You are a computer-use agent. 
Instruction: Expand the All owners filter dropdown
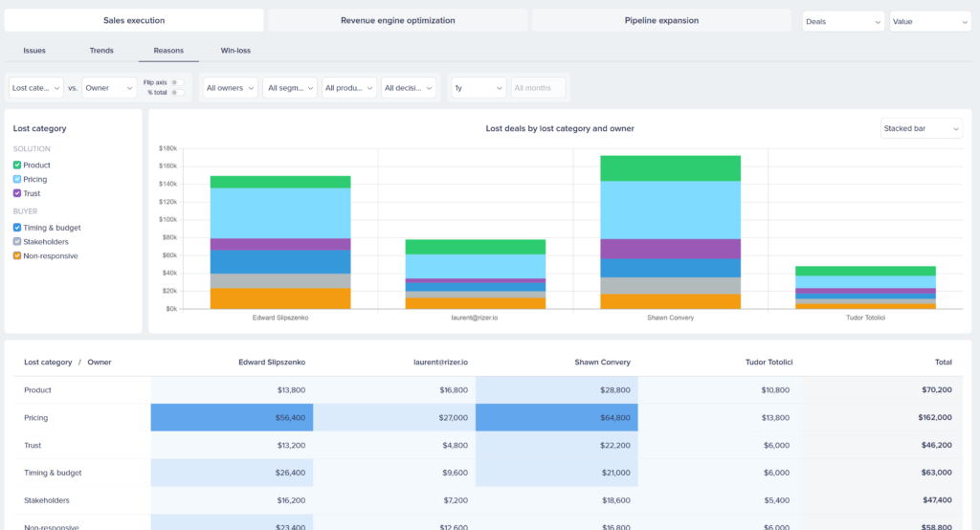tap(230, 88)
